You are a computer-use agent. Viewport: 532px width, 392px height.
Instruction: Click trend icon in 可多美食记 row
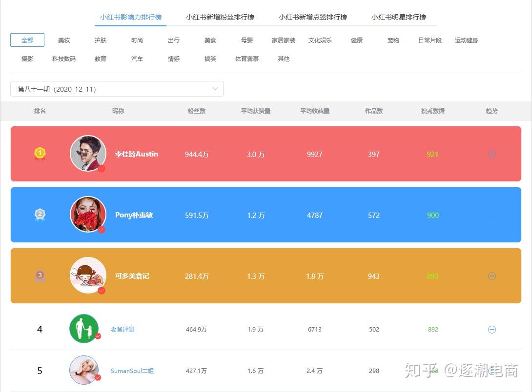point(491,276)
